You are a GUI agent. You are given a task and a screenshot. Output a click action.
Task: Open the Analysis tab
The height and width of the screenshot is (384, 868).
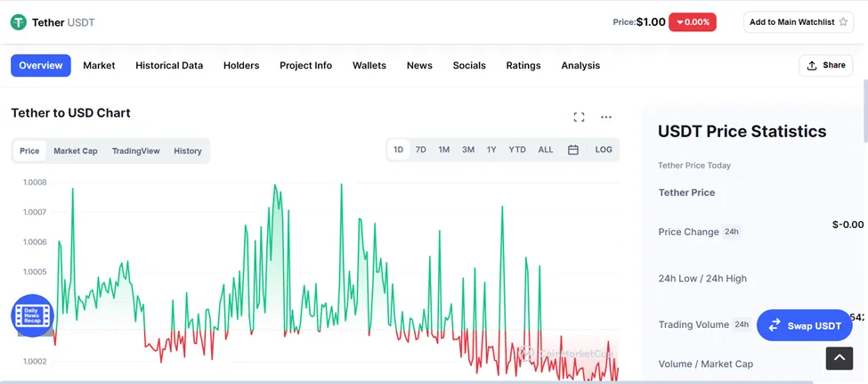pyautogui.click(x=580, y=65)
